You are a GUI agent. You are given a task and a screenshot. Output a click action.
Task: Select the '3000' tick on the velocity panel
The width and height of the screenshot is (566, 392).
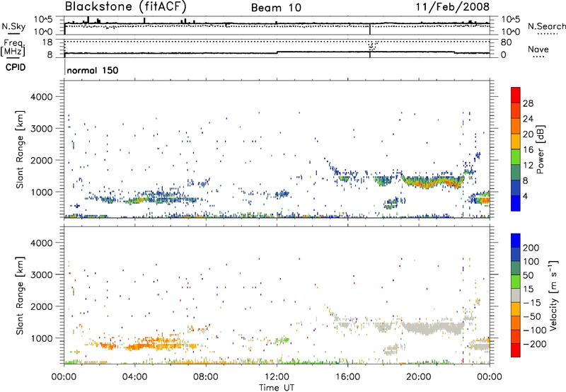point(41,275)
